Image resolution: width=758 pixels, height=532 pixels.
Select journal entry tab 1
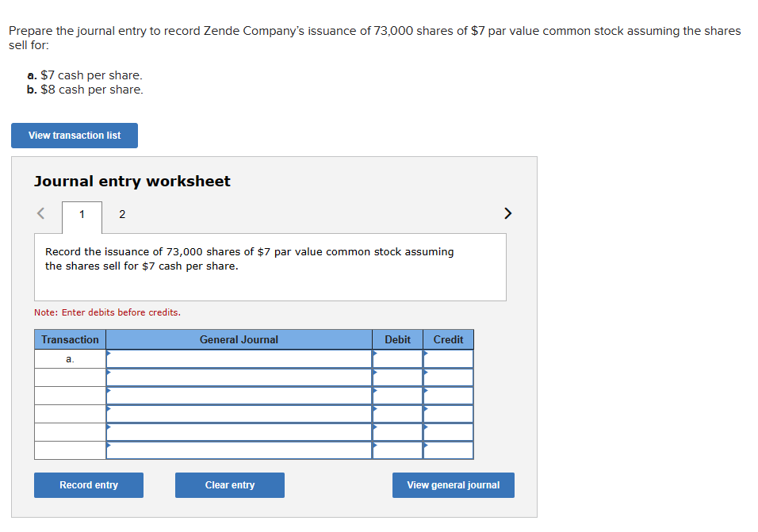(x=81, y=214)
